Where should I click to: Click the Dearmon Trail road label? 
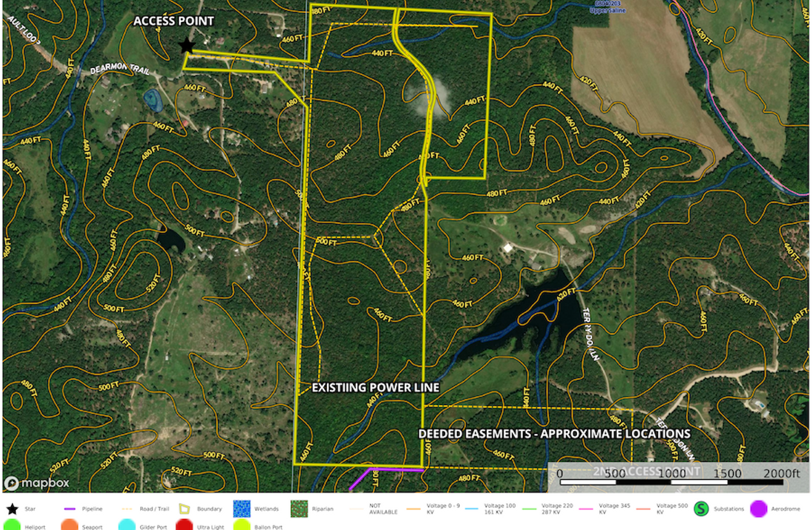tap(119, 71)
